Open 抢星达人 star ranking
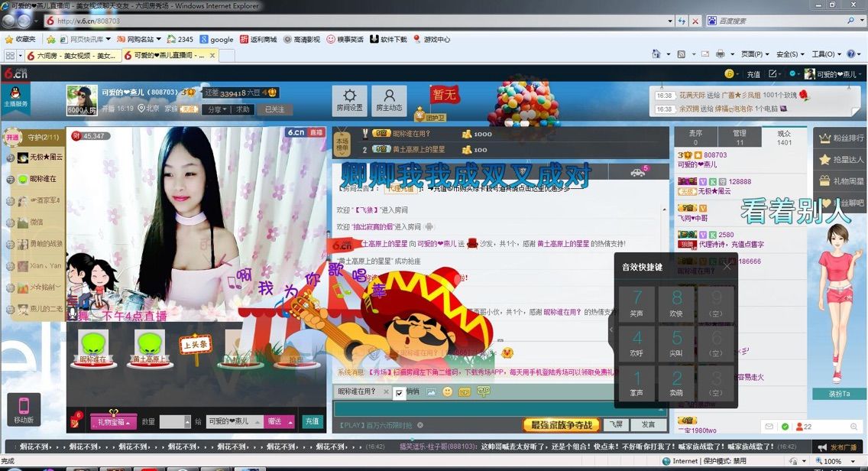The height and width of the screenshot is (471, 868). pyautogui.click(x=840, y=160)
